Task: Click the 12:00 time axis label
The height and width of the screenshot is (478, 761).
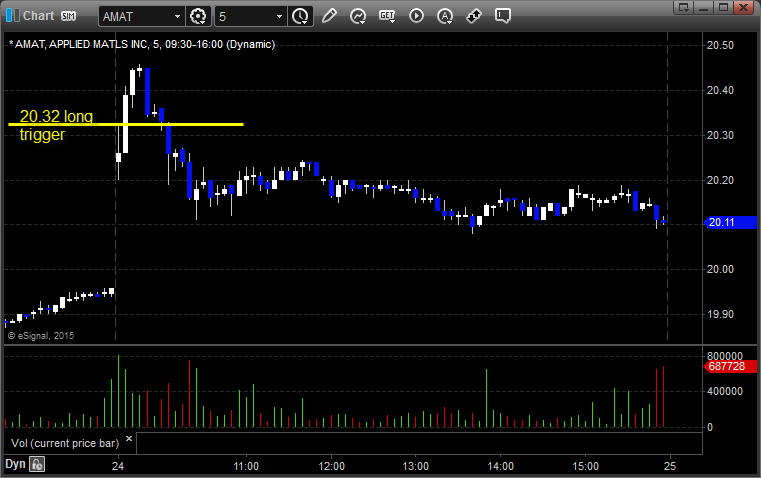Action: point(331,466)
